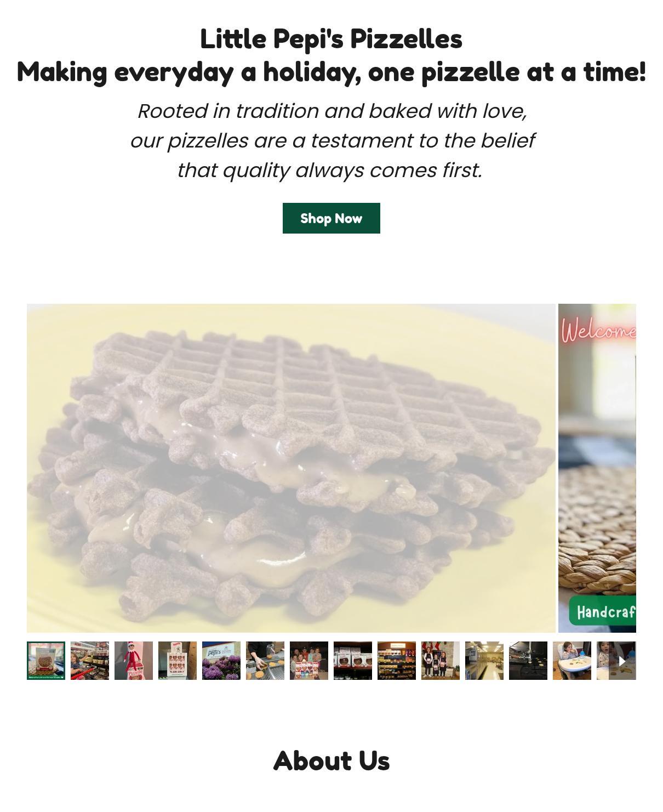Image resolution: width=663 pixels, height=812 pixels.
Task: Select the grocery store aisle thumbnail
Action: [x=90, y=661]
